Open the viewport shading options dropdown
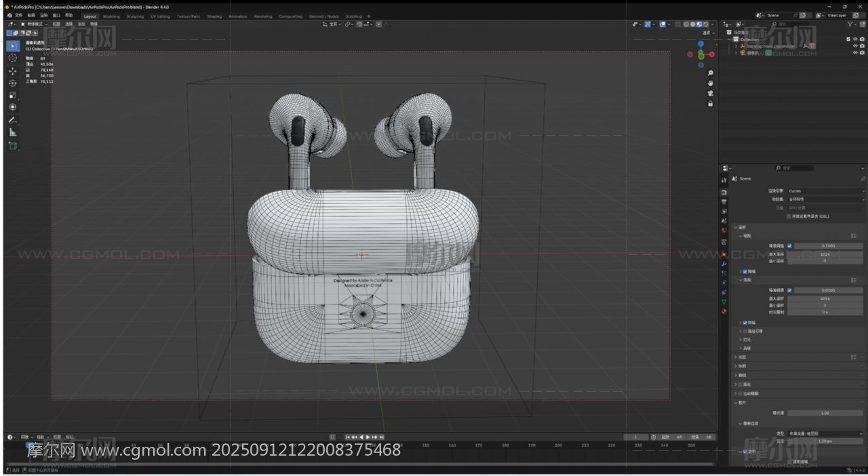The image size is (868, 476). tap(713, 24)
